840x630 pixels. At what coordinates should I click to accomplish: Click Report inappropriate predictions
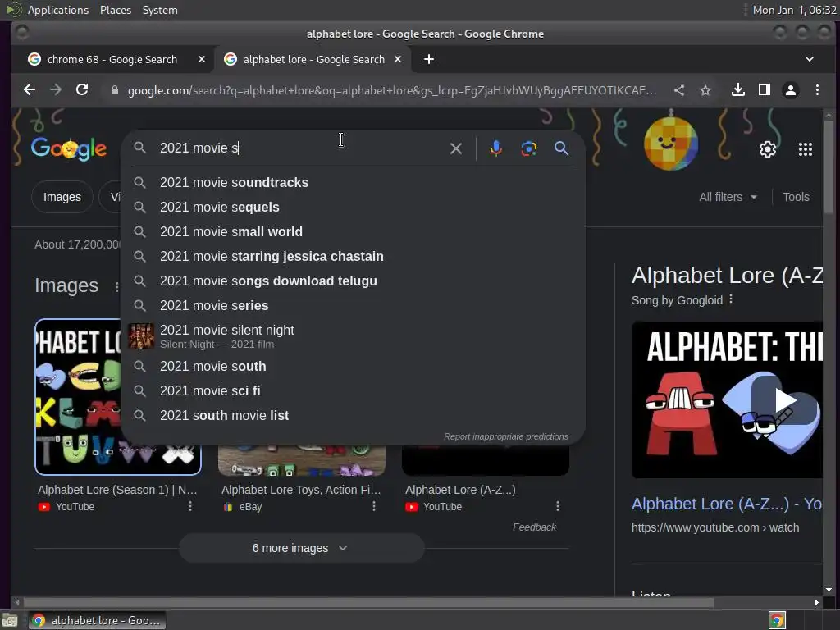pos(505,436)
